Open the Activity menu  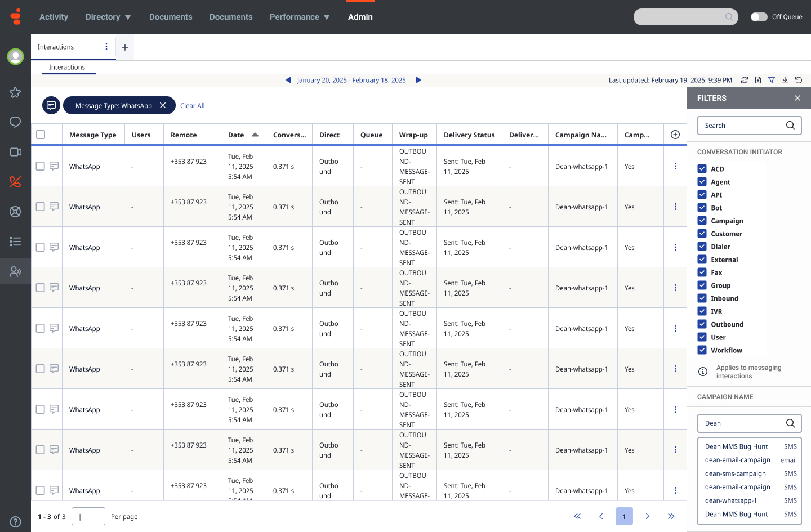point(54,17)
